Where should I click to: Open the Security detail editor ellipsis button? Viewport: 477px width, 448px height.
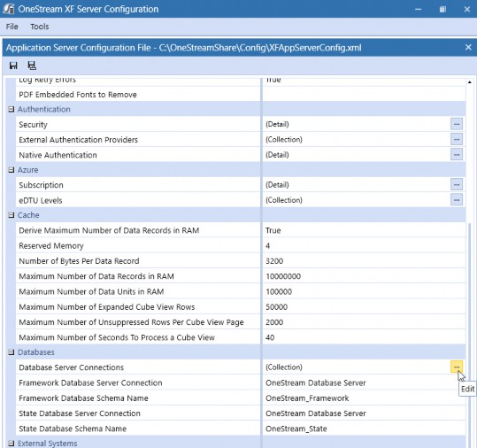point(457,124)
